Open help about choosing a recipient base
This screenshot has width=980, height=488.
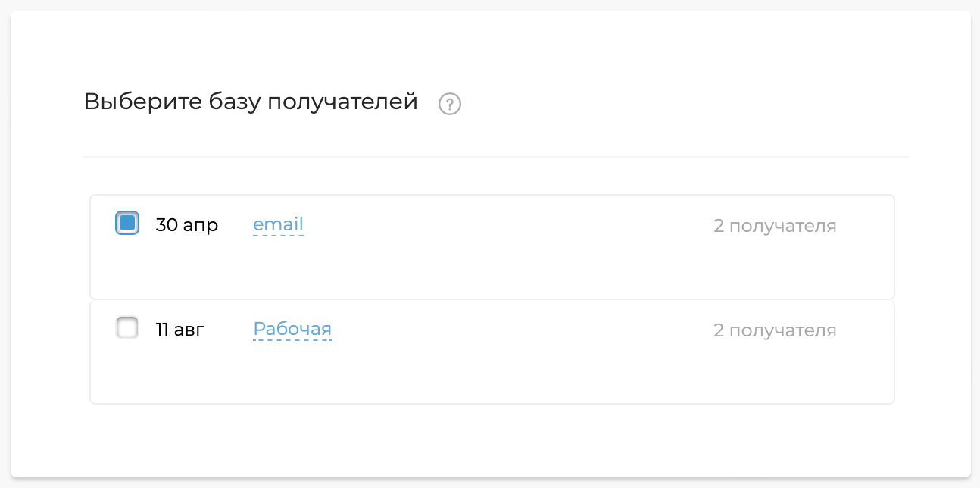point(450,103)
